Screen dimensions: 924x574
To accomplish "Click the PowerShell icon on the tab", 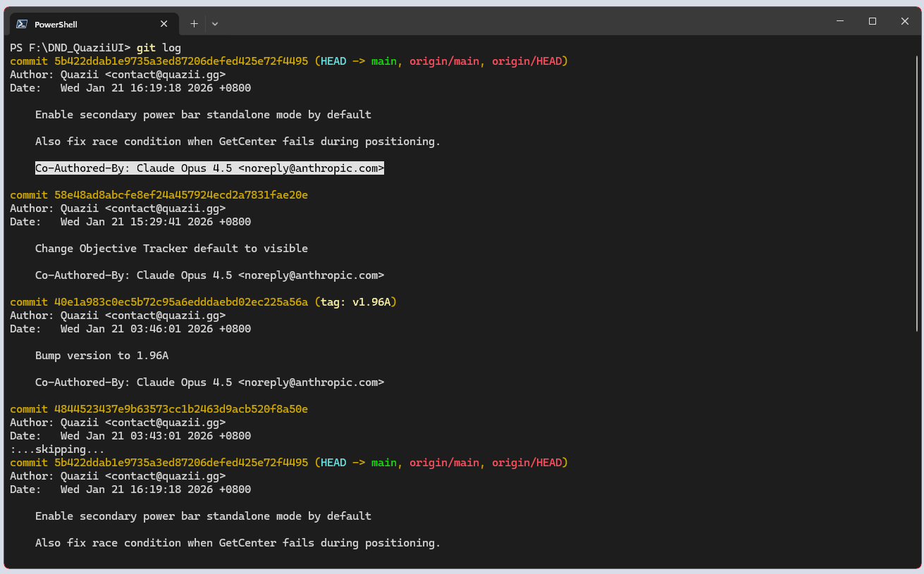I will [x=22, y=24].
